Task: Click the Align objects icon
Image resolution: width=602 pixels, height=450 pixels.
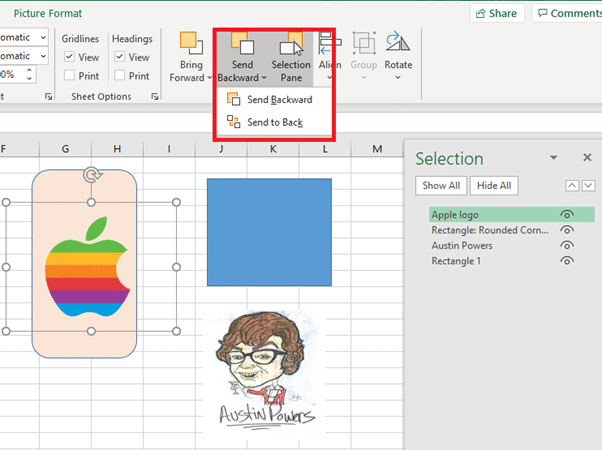Action: [x=329, y=43]
